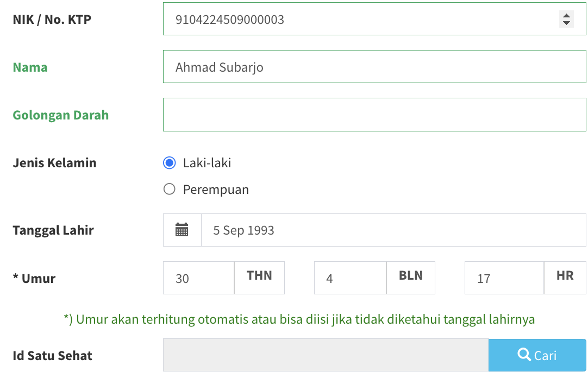Click the Laki-laki label text
588x378 pixels.
(x=207, y=163)
